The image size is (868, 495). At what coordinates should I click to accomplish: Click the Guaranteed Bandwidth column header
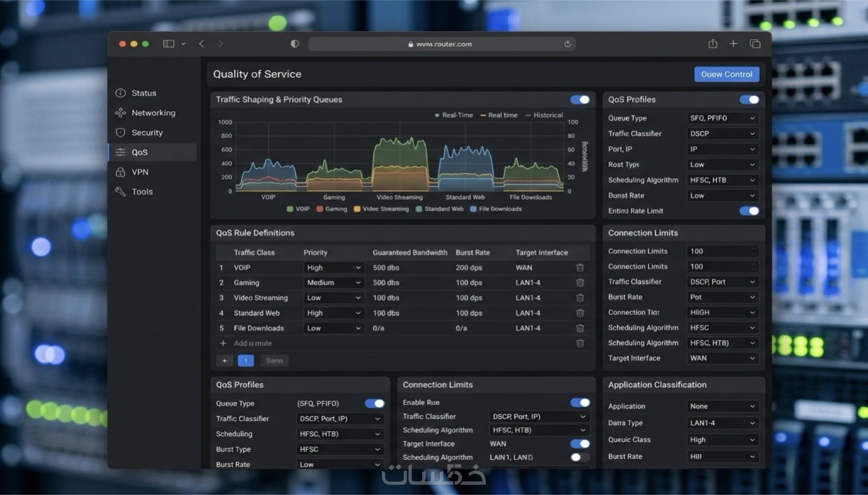pos(410,253)
